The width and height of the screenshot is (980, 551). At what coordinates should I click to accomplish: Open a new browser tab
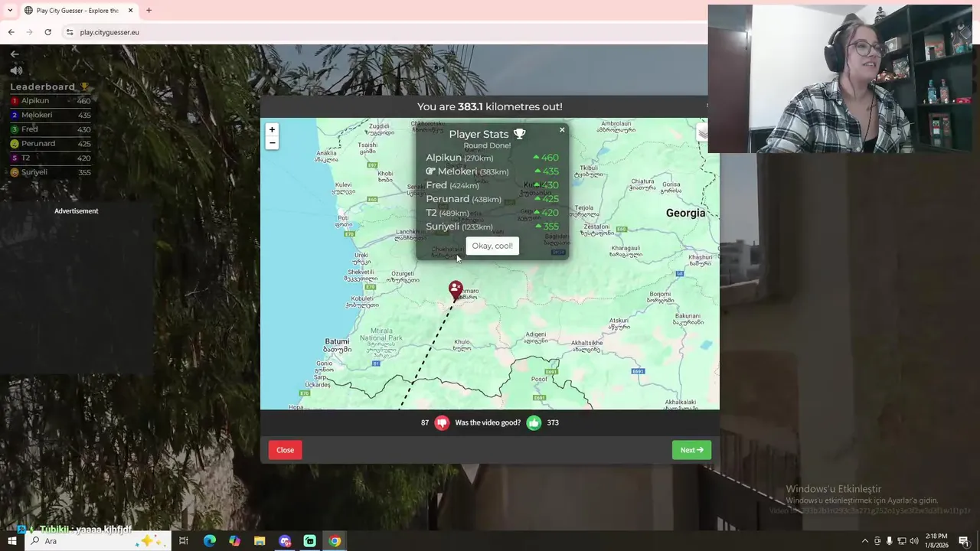pos(149,11)
